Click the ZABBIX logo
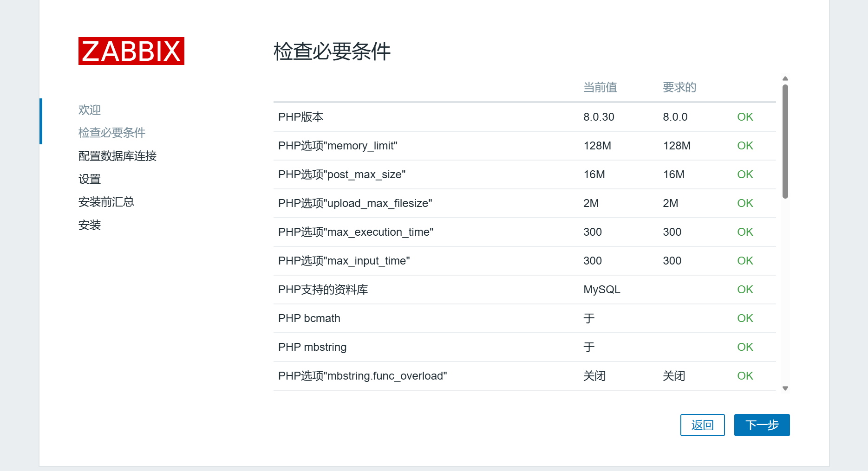This screenshot has height=471, width=868. 131,51
